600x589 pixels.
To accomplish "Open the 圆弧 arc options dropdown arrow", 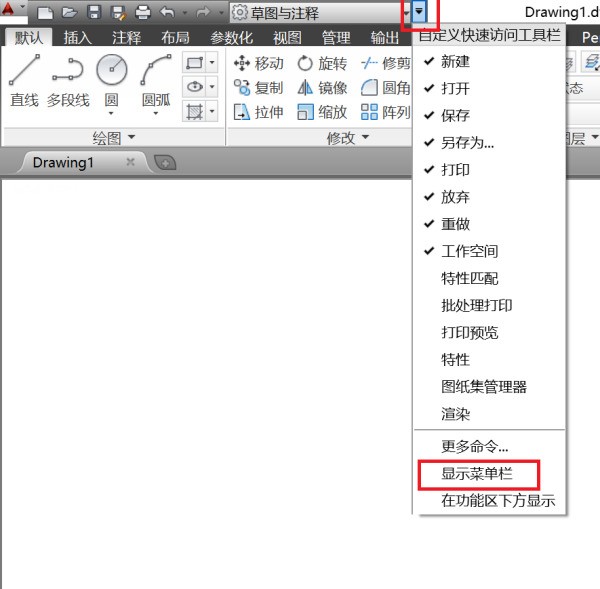I will pos(156,113).
